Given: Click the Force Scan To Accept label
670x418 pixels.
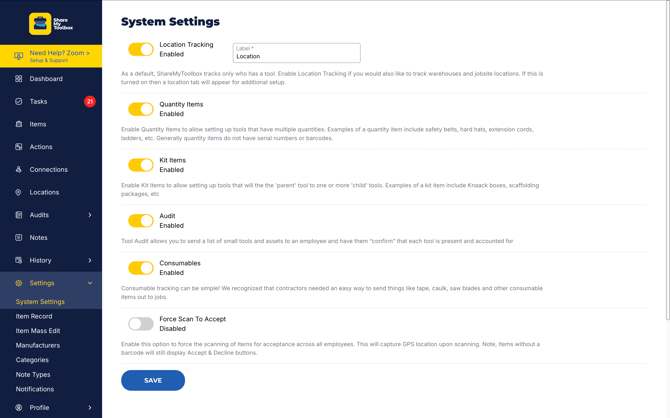Looking at the screenshot, I should (193, 319).
